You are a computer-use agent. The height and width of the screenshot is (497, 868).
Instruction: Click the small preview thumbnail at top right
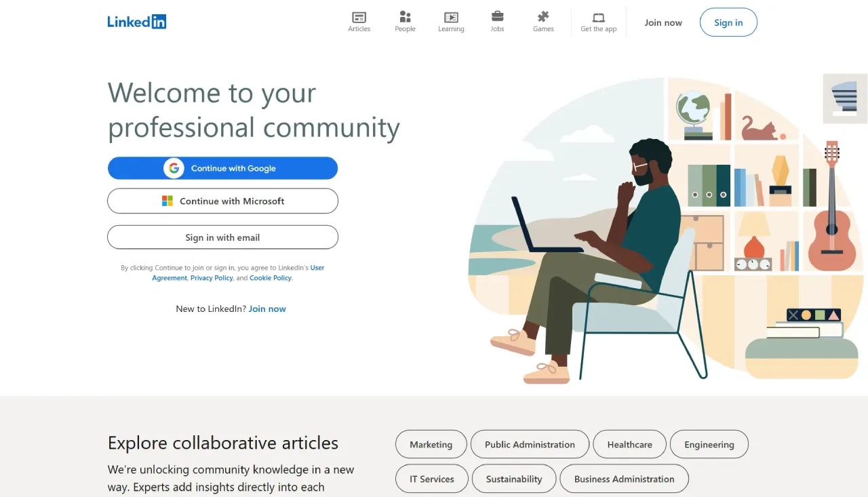844,98
